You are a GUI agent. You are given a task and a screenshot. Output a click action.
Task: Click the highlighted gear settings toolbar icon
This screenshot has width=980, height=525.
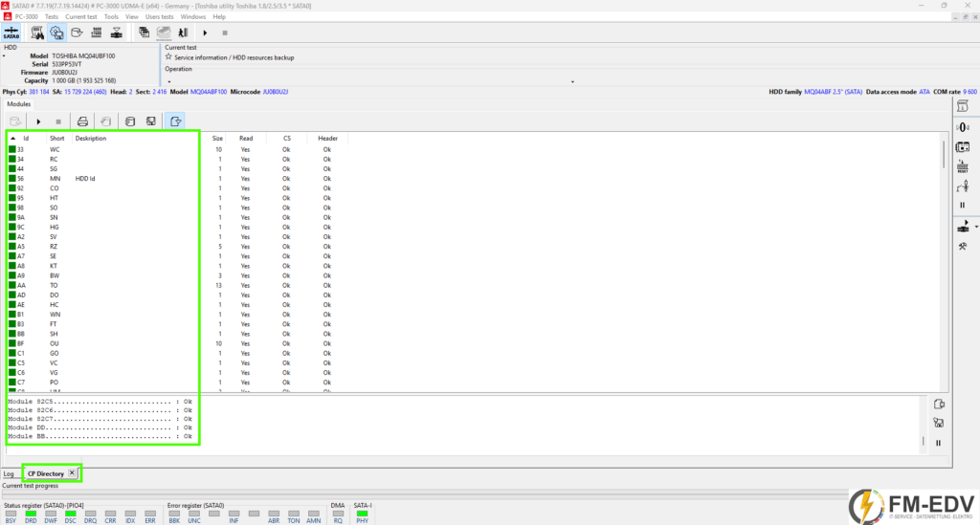click(x=56, y=33)
